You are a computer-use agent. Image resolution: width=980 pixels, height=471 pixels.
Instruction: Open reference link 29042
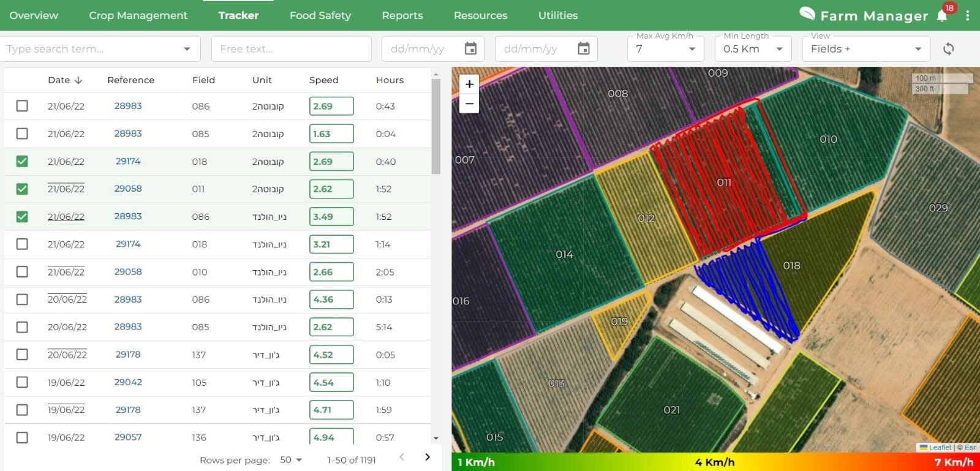click(128, 382)
